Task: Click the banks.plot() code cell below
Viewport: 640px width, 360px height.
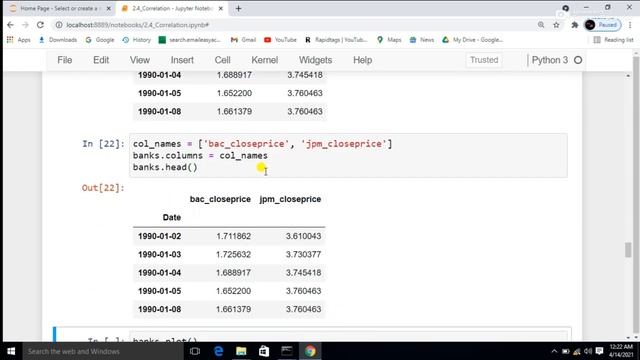Action: tap(348, 338)
